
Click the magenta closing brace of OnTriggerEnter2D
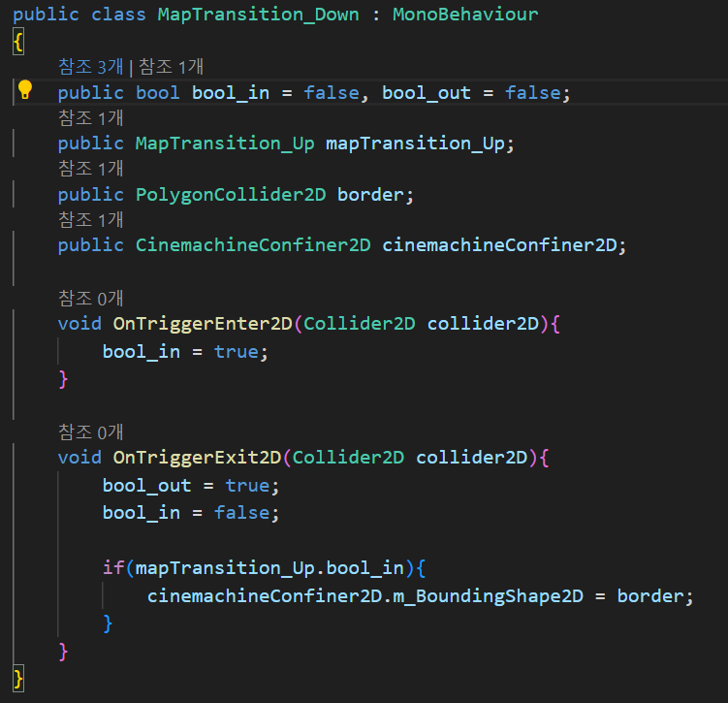(x=64, y=379)
